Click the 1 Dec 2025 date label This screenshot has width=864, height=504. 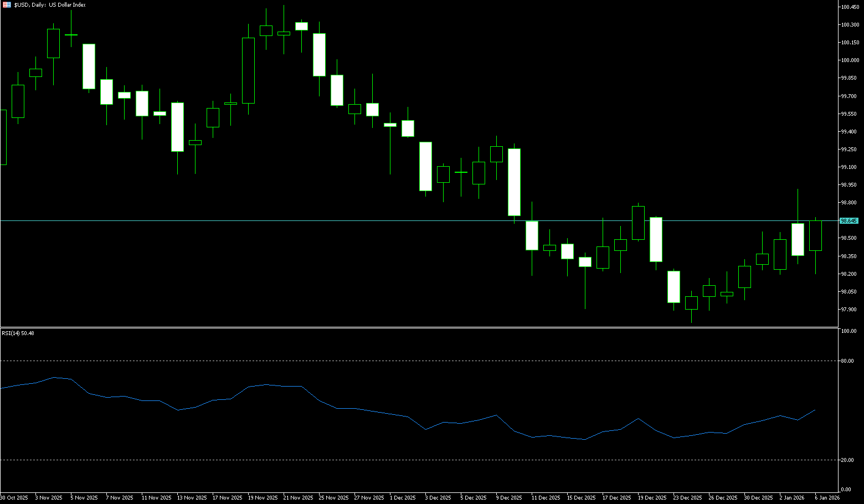pyautogui.click(x=403, y=498)
